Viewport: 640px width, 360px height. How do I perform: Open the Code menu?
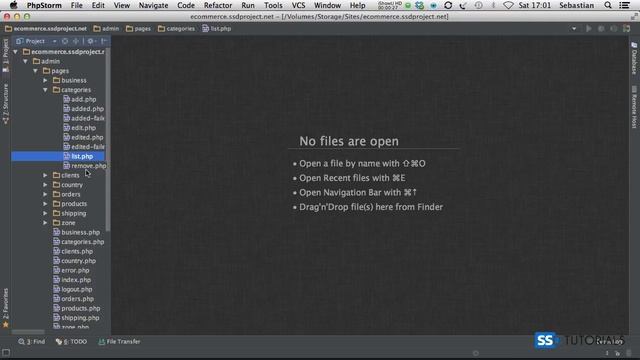pos(186,5)
